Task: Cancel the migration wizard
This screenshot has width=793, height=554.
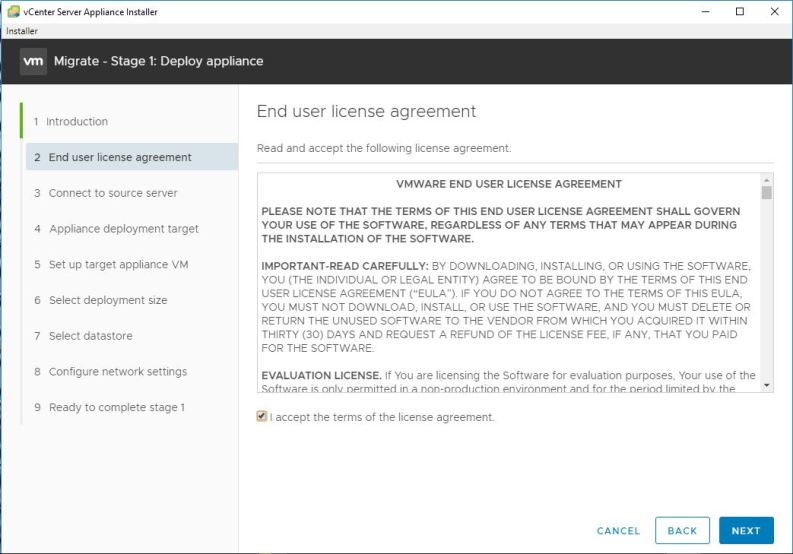Action: point(618,531)
